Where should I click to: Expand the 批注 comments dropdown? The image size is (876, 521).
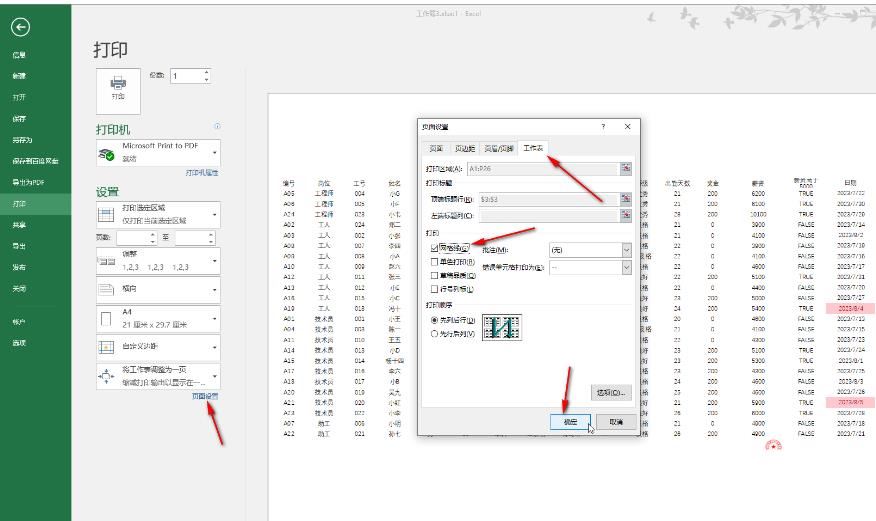pyautogui.click(x=626, y=249)
